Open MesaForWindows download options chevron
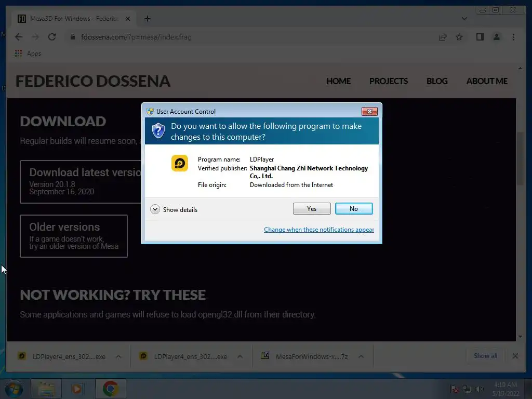This screenshot has height=399, width=532. [x=361, y=356]
